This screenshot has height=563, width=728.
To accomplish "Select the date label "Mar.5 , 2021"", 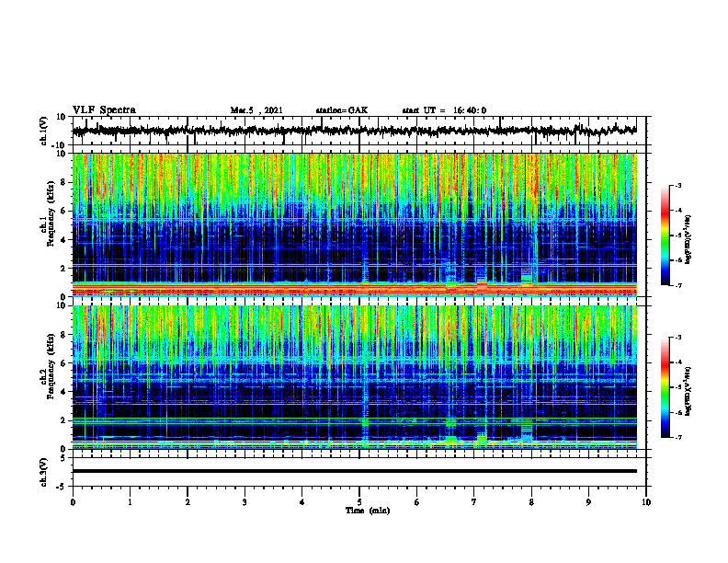I will pyautogui.click(x=256, y=110).
